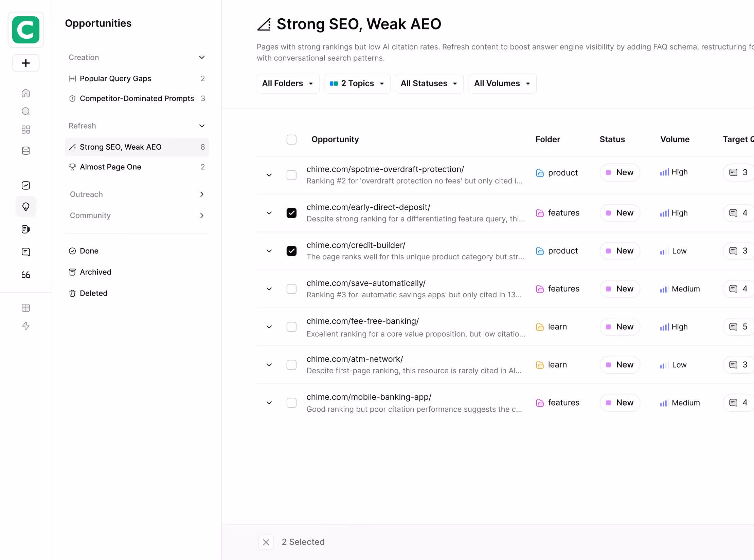754x560 pixels.
Task: Clear selection with the X button
Action: (x=266, y=542)
